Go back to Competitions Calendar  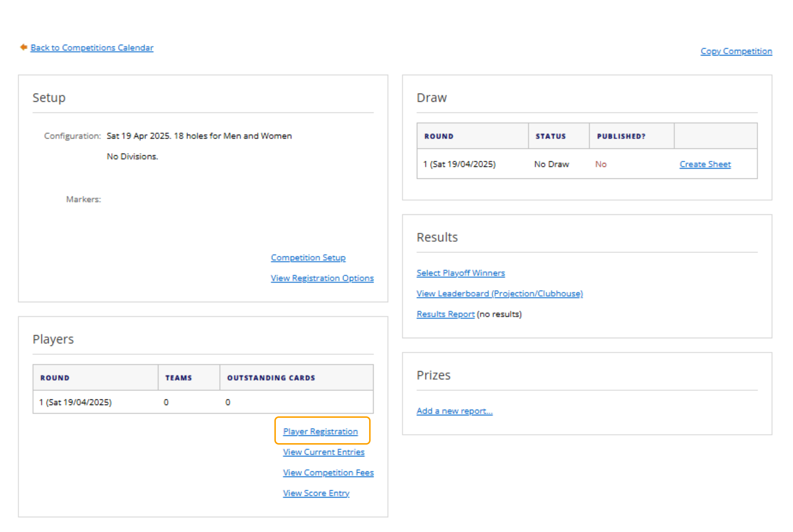coord(92,48)
